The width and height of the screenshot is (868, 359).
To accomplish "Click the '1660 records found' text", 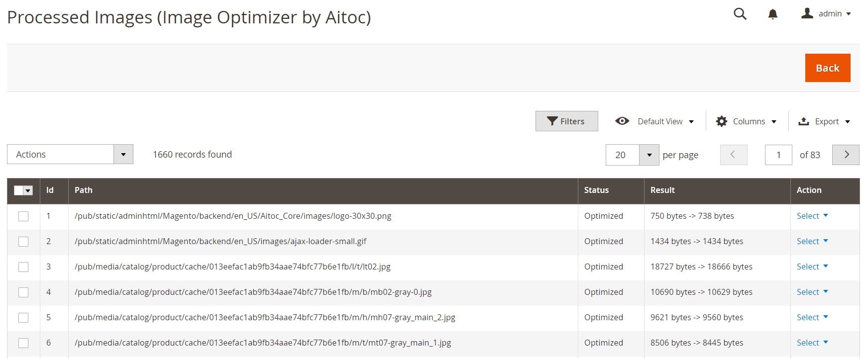I will click(192, 154).
